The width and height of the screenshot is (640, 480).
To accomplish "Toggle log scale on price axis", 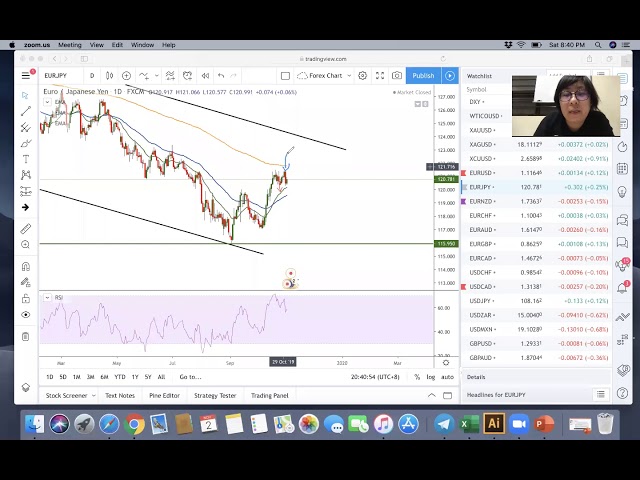I will click(x=431, y=377).
